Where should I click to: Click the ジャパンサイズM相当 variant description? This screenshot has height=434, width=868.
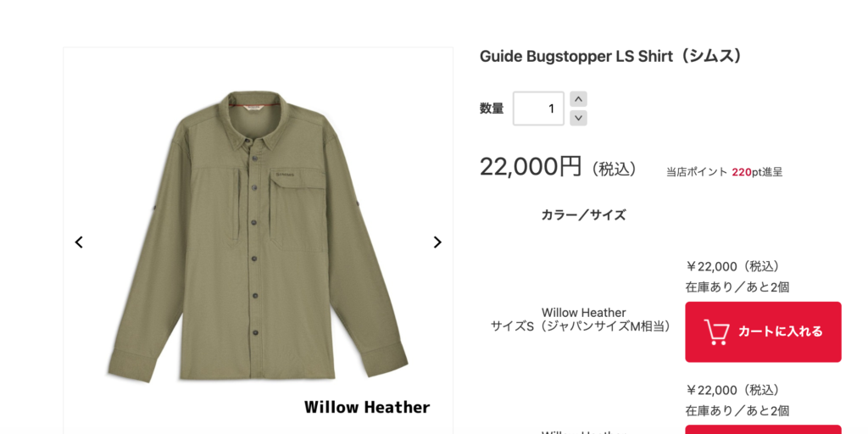point(607,326)
